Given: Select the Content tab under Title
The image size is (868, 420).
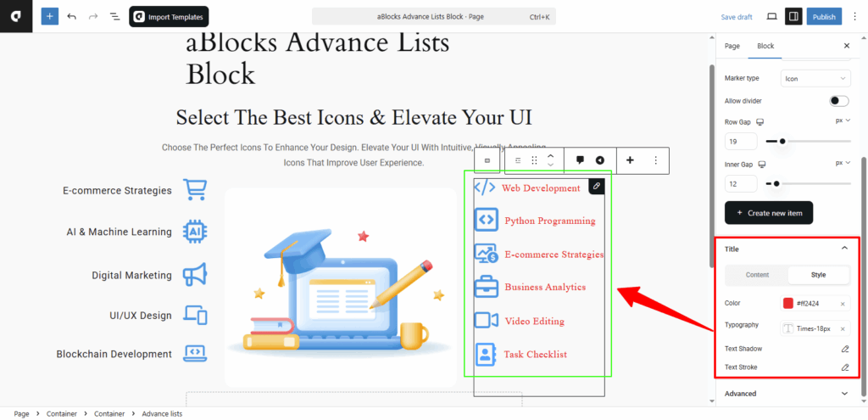Looking at the screenshot, I should point(757,275).
